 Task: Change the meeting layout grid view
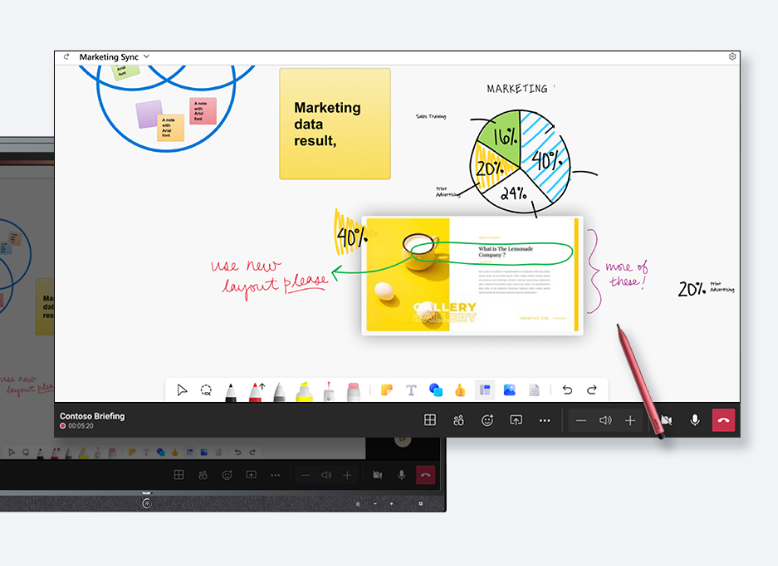(430, 420)
